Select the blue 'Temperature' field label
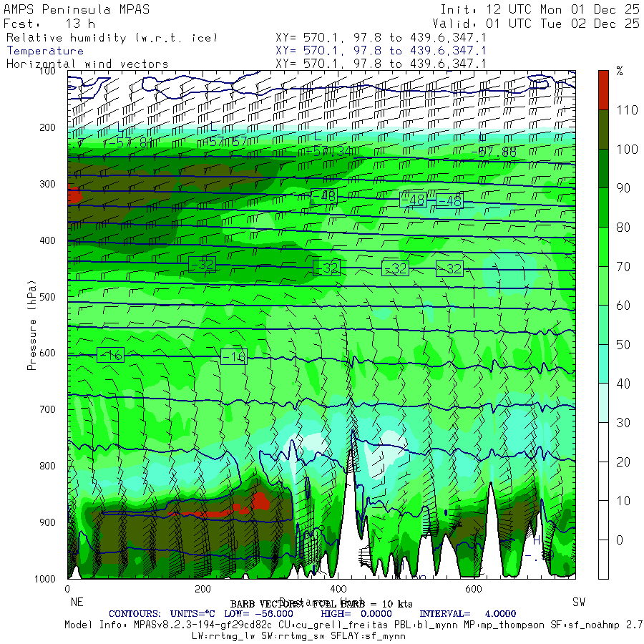Viewport: 644px width, 644px height. pyautogui.click(x=45, y=51)
